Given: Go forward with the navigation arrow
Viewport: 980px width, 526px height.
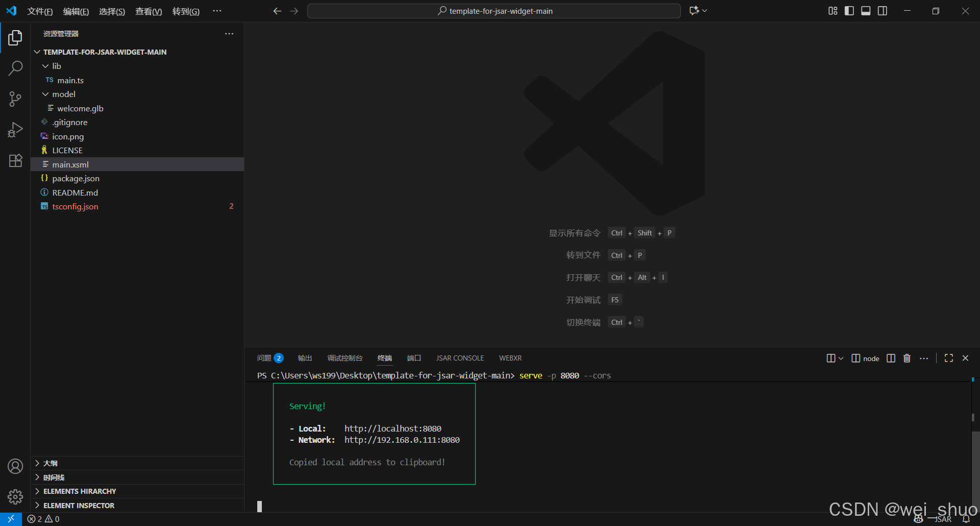Looking at the screenshot, I should [294, 11].
